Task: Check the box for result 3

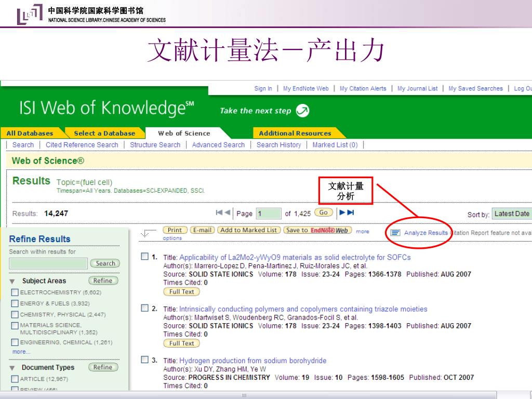Action: (x=145, y=360)
